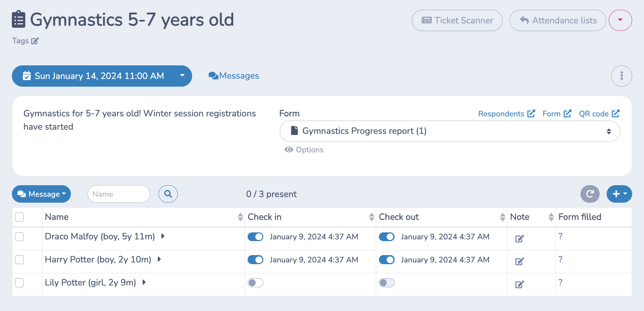This screenshot has width=644, height=311.
Task: Open the session date dropdown
Action: (102, 76)
